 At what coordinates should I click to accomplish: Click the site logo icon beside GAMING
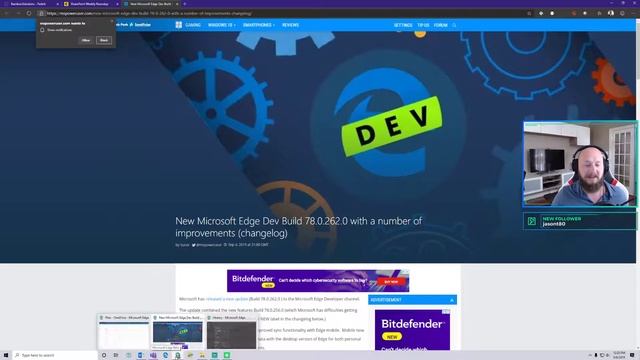[x=179, y=25]
